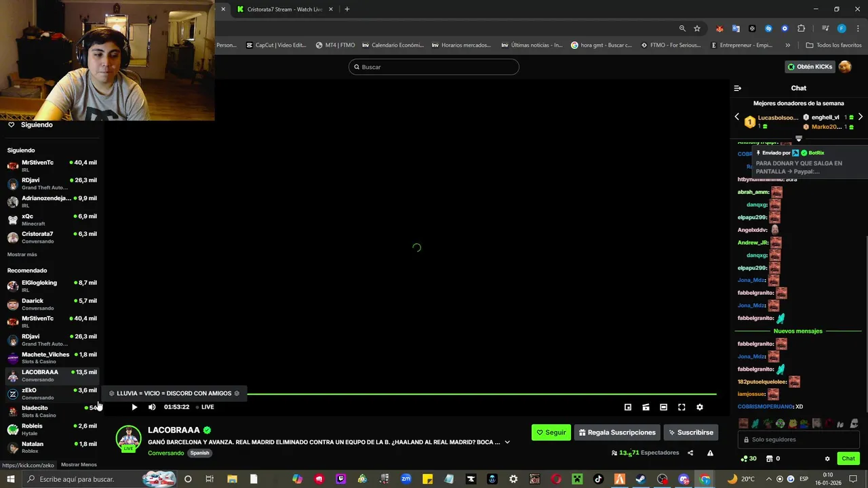Screen dimensions: 868x488
Task: Show more bookmarks with double chevron
Action: (787, 45)
